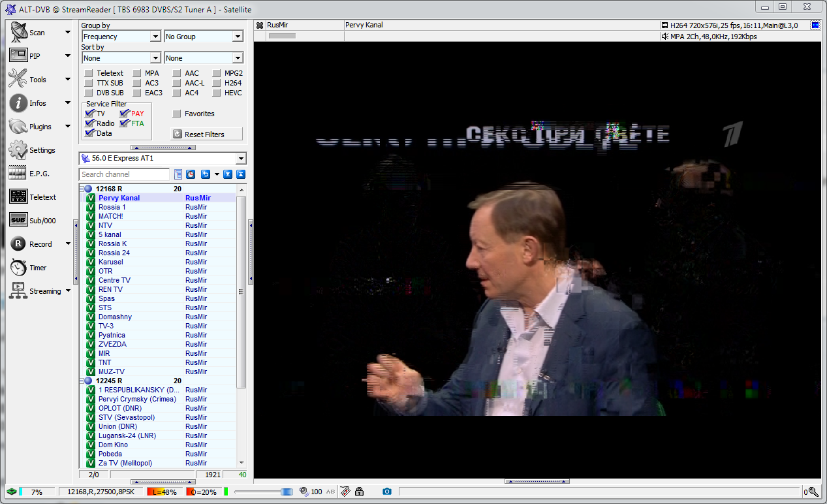
Task: Click the speaker mute icon near 100
Action: (x=304, y=492)
